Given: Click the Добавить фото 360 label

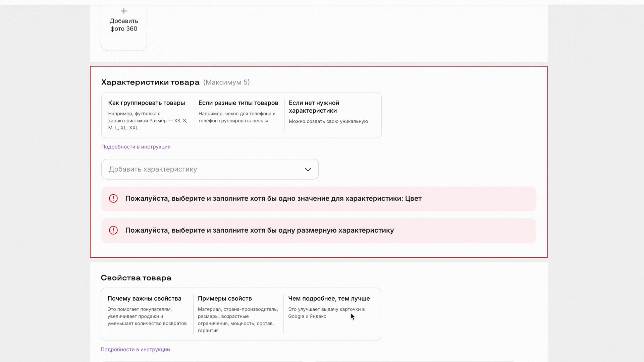Looking at the screenshot, I should [124, 25].
